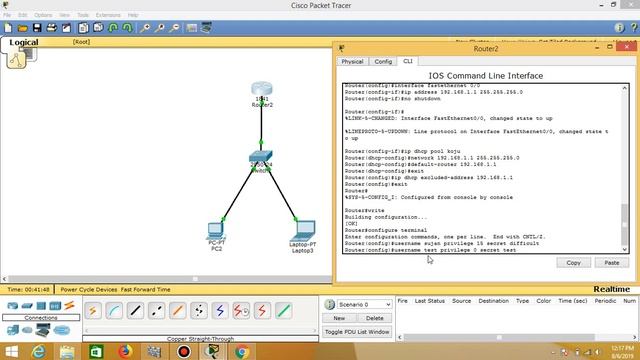
Task: Save the network with the floppy icon
Action: point(37,28)
